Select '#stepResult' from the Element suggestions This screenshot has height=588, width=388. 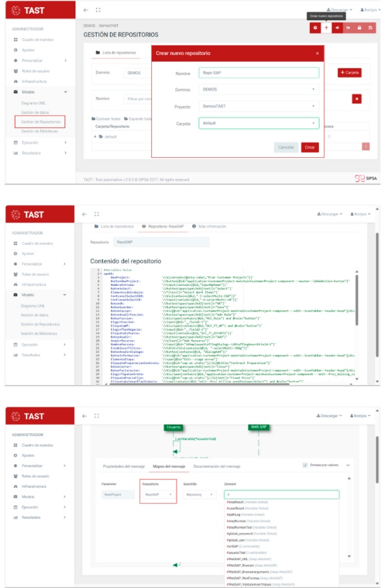click(x=247, y=502)
